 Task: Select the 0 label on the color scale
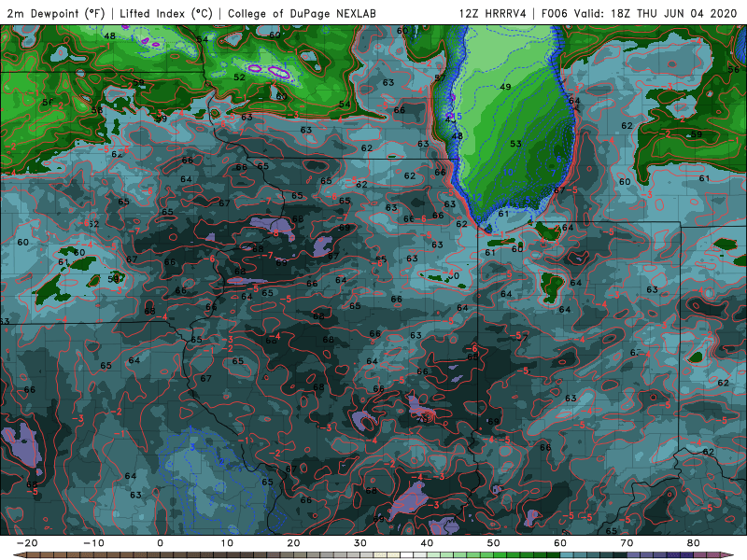[x=160, y=543]
